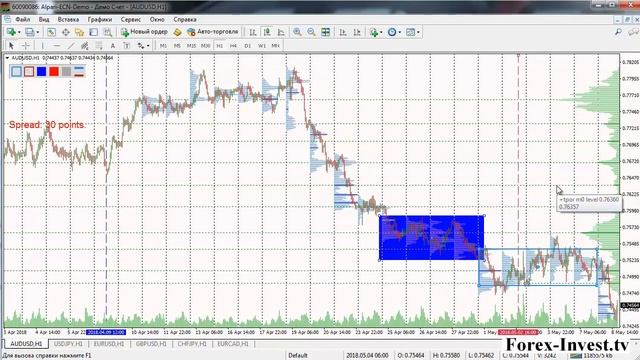The height and width of the screenshot is (360, 640).
Task: Toggle chart shift icon
Action: [357, 32]
